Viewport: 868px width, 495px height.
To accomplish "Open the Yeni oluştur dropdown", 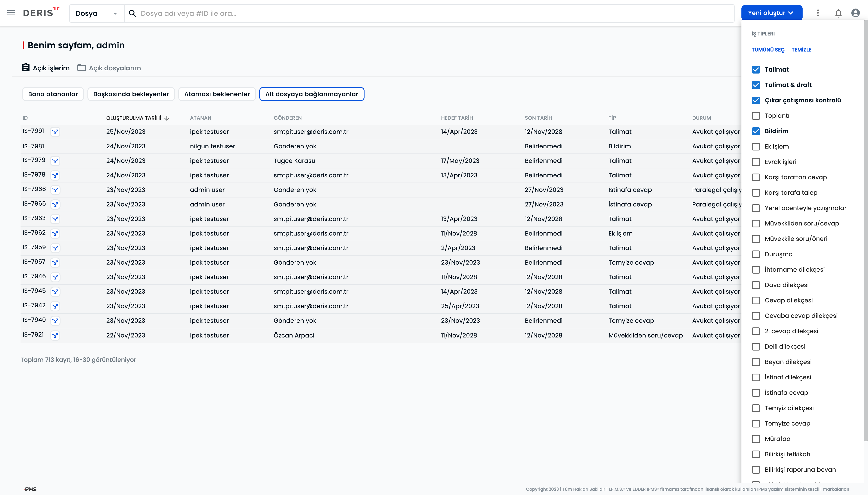I will (771, 13).
